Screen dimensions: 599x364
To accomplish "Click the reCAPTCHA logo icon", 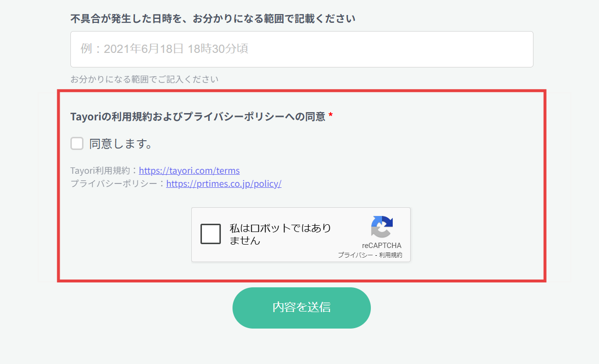I will pos(382,227).
